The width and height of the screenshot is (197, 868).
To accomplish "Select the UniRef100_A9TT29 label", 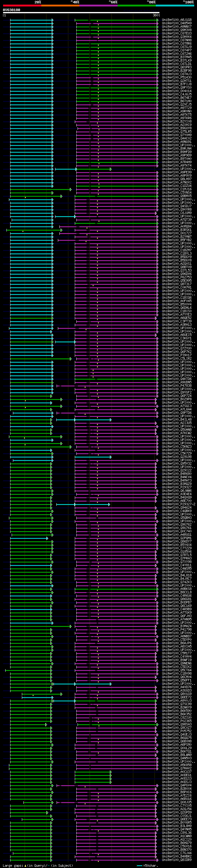I will [177, 108].
